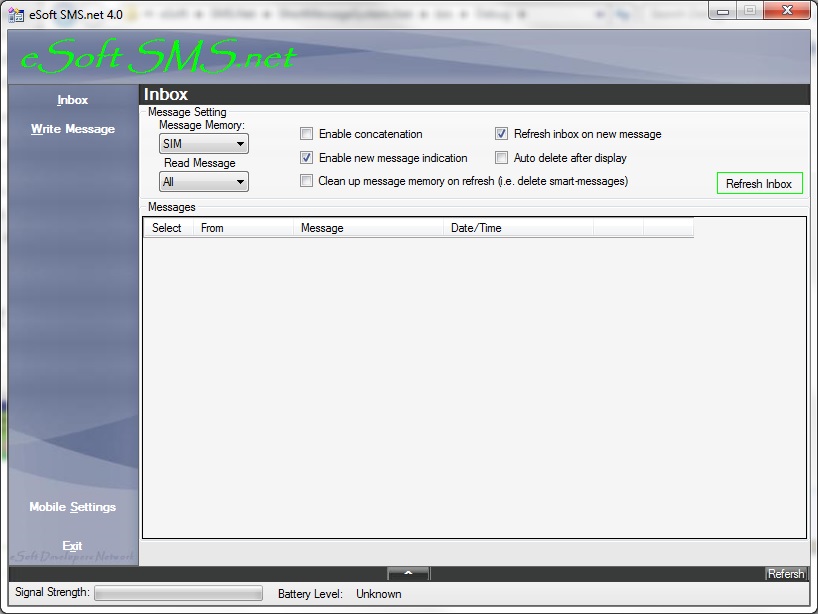Go to Mobile Settings in sidebar
The width and height of the screenshot is (819, 614).
tap(73, 507)
